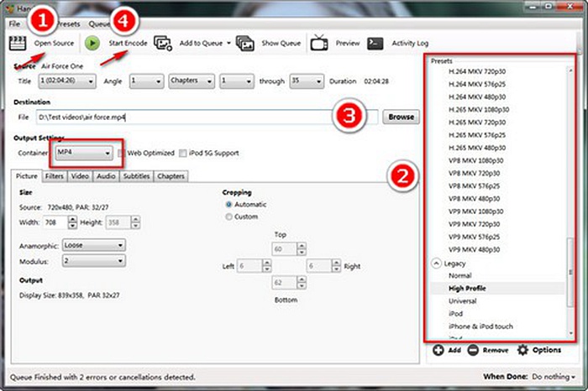Open the When Done dropdown, Do nothing
The height and width of the screenshot is (391, 588).
[x=554, y=377]
